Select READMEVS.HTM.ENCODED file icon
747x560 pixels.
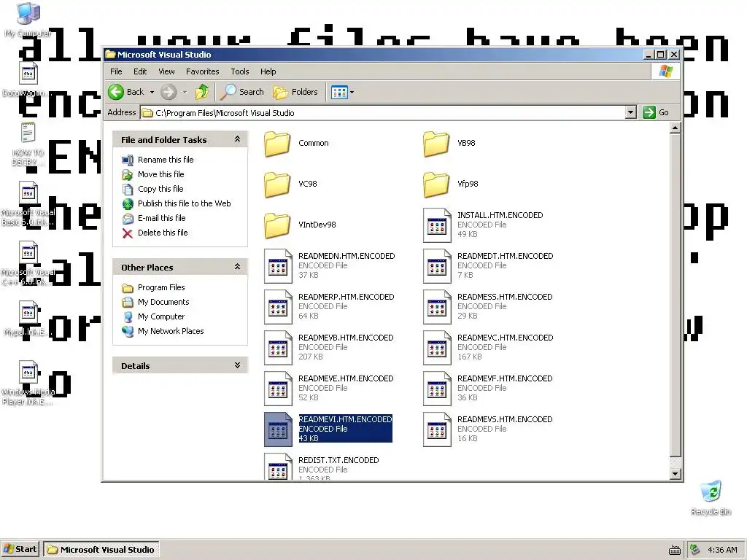(x=437, y=430)
